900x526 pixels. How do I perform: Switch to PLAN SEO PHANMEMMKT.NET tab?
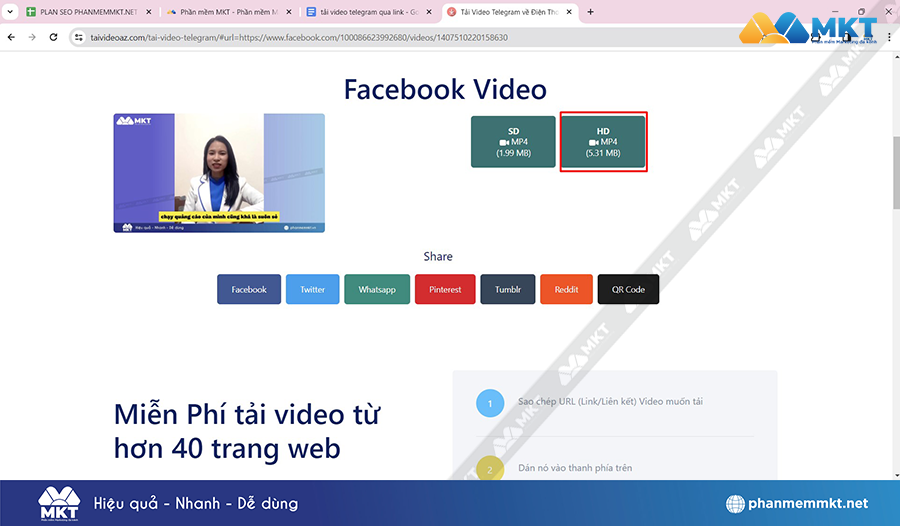pos(89,12)
